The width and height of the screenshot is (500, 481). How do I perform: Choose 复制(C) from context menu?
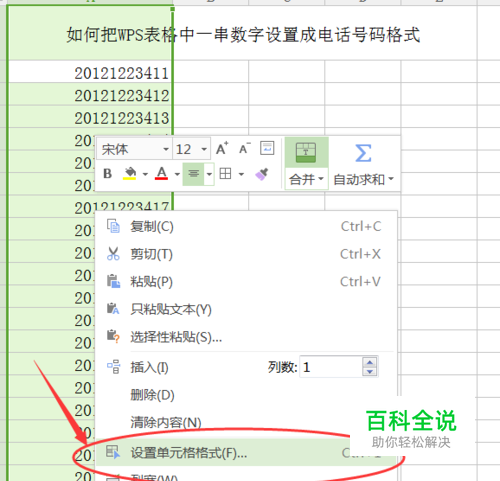point(246,227)
